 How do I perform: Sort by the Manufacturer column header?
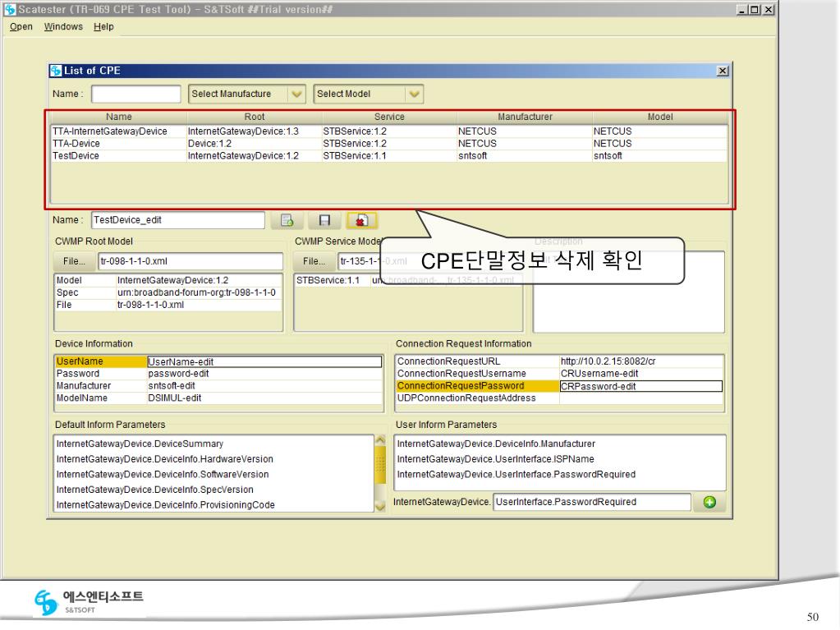point(525,117)
